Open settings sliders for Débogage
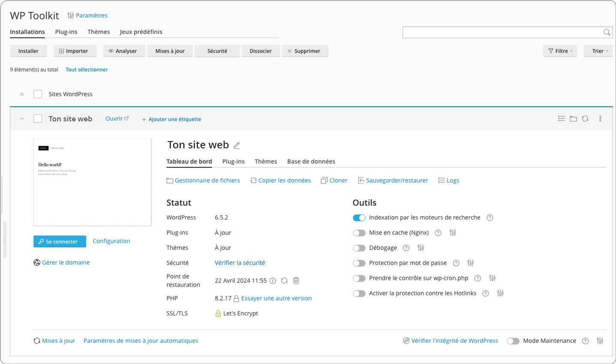 [421, 248]
